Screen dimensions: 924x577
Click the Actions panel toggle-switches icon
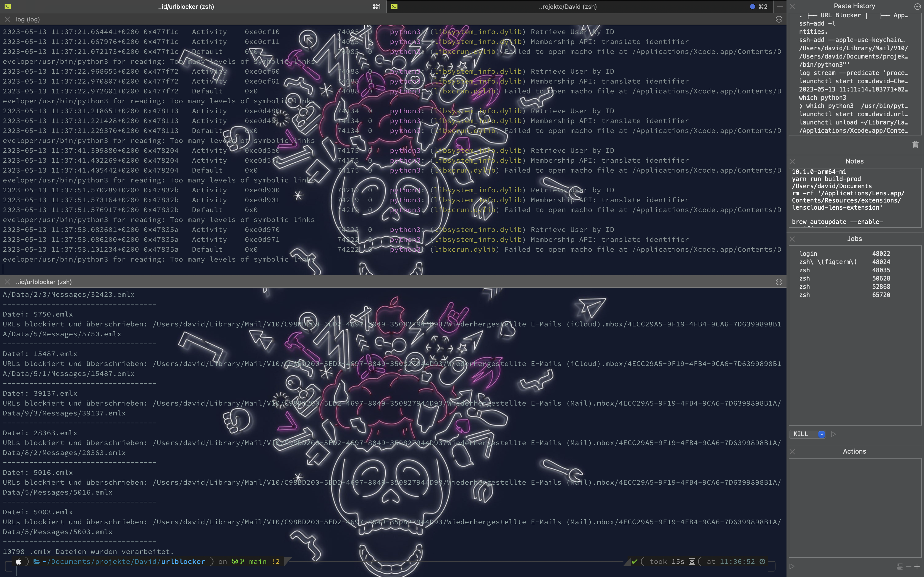click(x=900, y=567)
